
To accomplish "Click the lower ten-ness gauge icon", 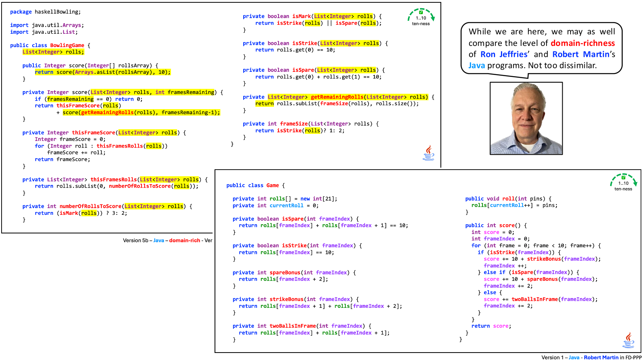I will click(x=624, y=182).
